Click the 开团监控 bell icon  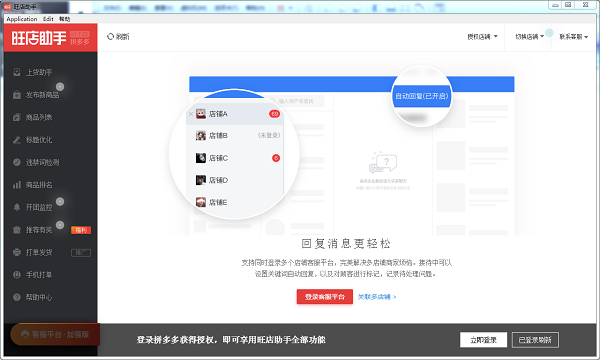tap(16, 207)
